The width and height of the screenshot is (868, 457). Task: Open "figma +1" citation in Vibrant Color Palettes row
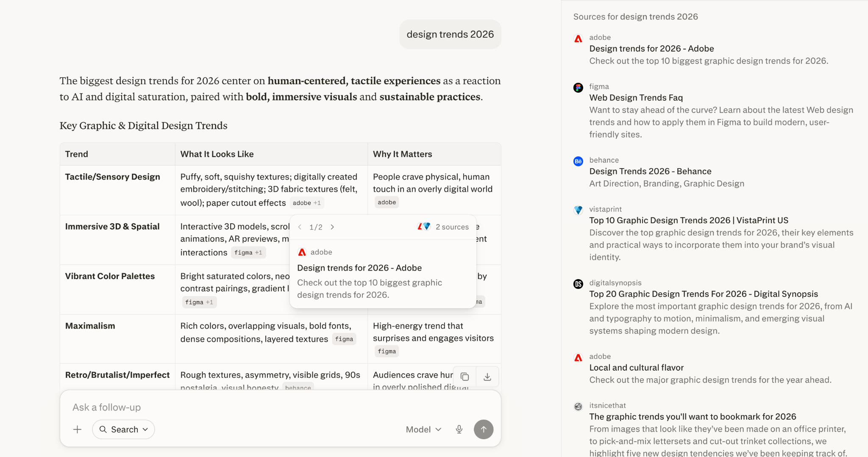pos(199,302)
